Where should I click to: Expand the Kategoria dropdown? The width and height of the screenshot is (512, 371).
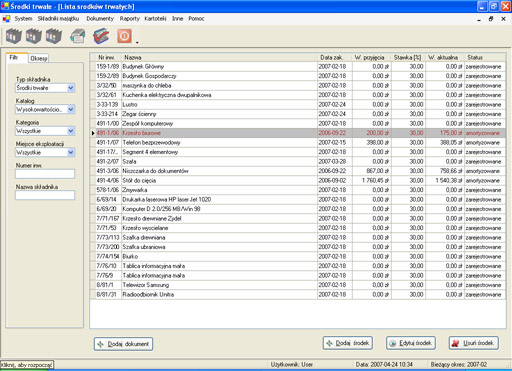click(x=71, y=131)
